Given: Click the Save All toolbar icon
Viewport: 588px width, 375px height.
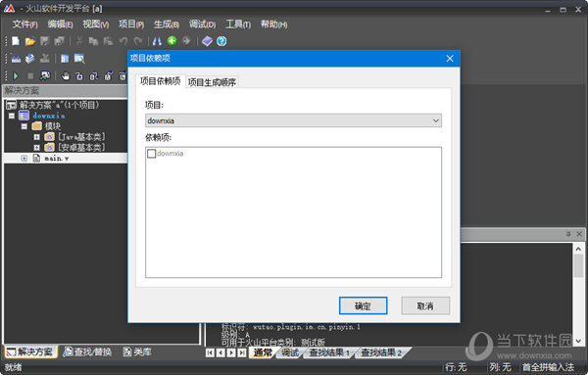Looking at the screenshot, I should [x=59, y=41].
